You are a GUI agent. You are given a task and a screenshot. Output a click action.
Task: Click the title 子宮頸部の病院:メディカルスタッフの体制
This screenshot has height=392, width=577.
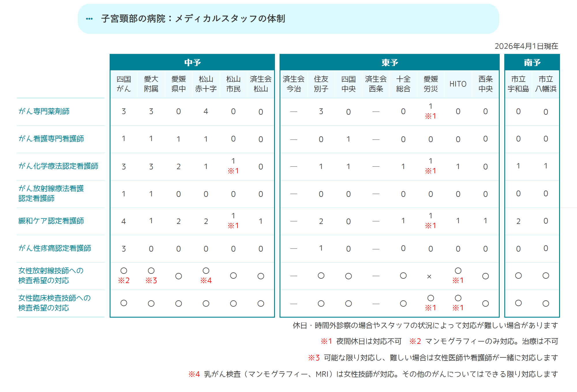click(x=193, y=19)
